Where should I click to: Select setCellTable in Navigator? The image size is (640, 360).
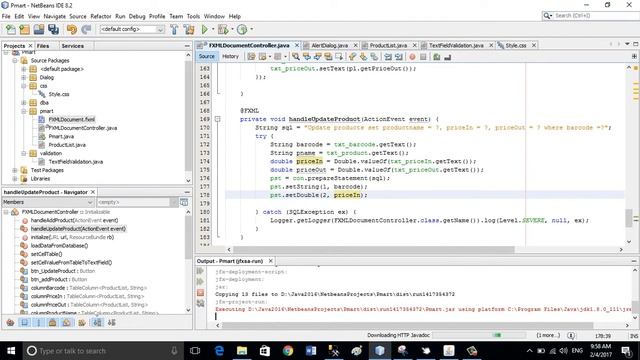[46, 254]
